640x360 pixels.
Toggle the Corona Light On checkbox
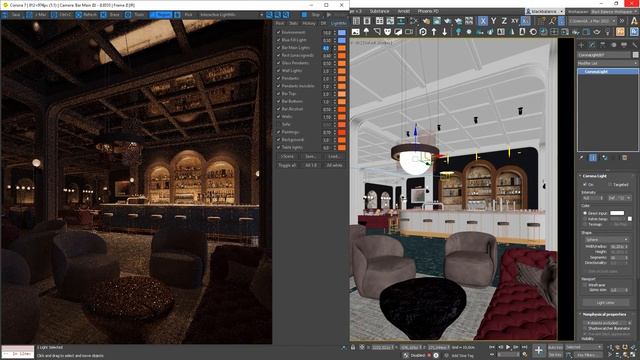pos(585,184)
